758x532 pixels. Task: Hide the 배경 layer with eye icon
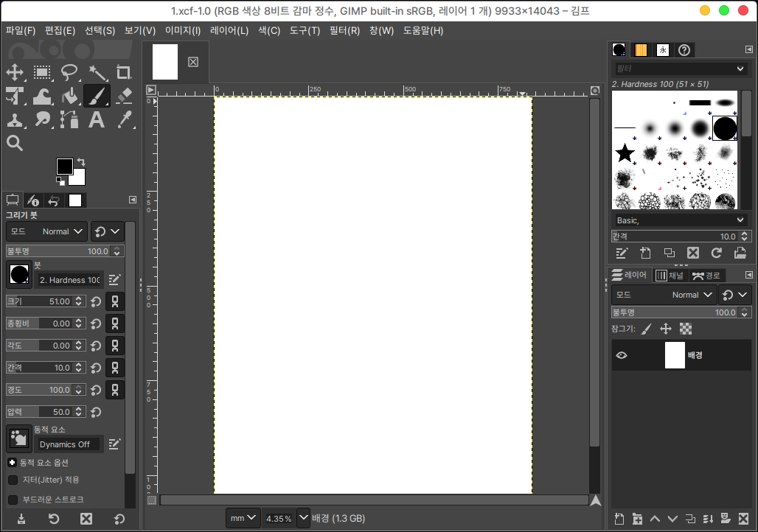tap(622, 355)
